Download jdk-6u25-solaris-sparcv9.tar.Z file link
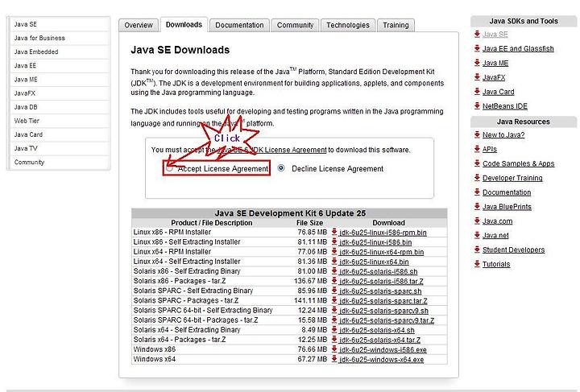The image size is (580, 392). (x=387, y=320)
